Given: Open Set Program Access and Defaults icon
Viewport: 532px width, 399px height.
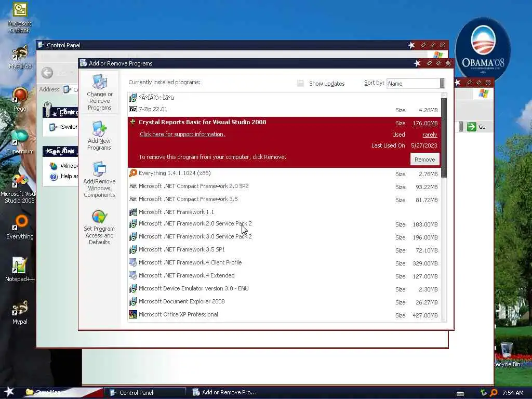Looking at the screenshot, I should (99, 217).
